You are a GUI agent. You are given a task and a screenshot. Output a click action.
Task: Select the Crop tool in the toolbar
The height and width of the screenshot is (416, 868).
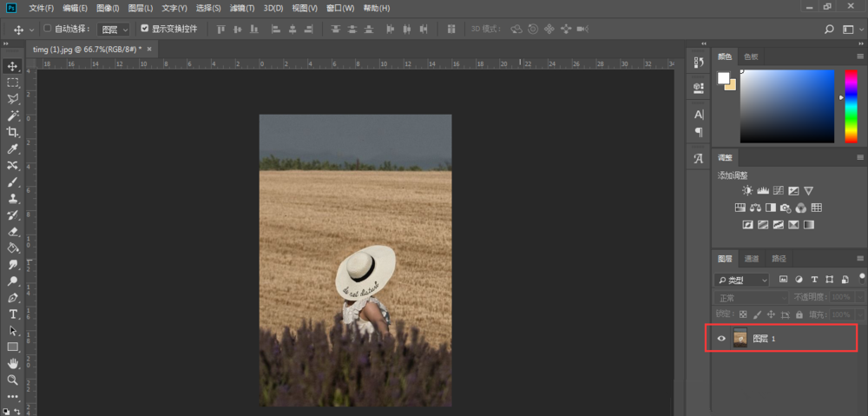(x=13, y=132)
